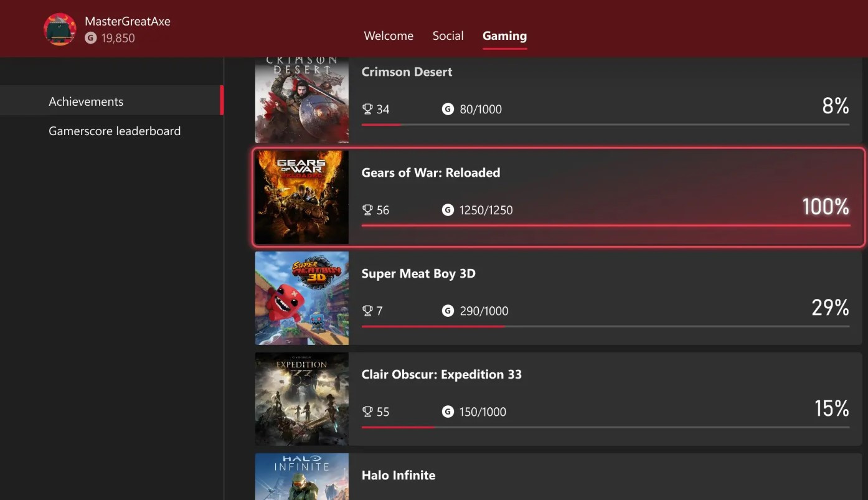Click the Gears of War: Reloaded cover art
This screenshot has height=500, width=868.
coord(302,197)
